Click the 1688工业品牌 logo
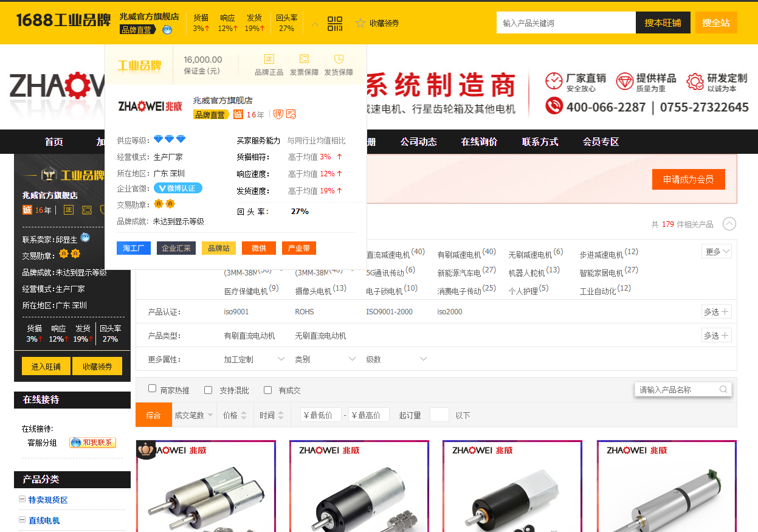This screenshot has height=532, width=758. 63,21
